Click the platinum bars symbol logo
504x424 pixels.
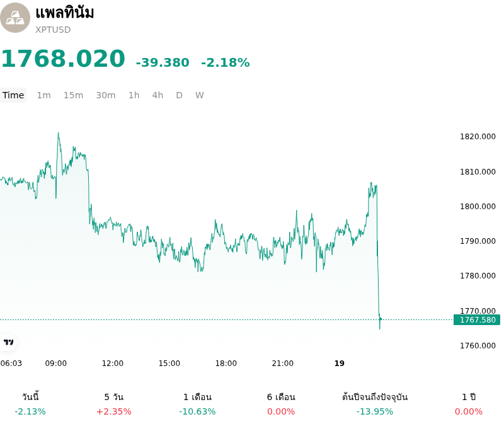pos(15,18)
